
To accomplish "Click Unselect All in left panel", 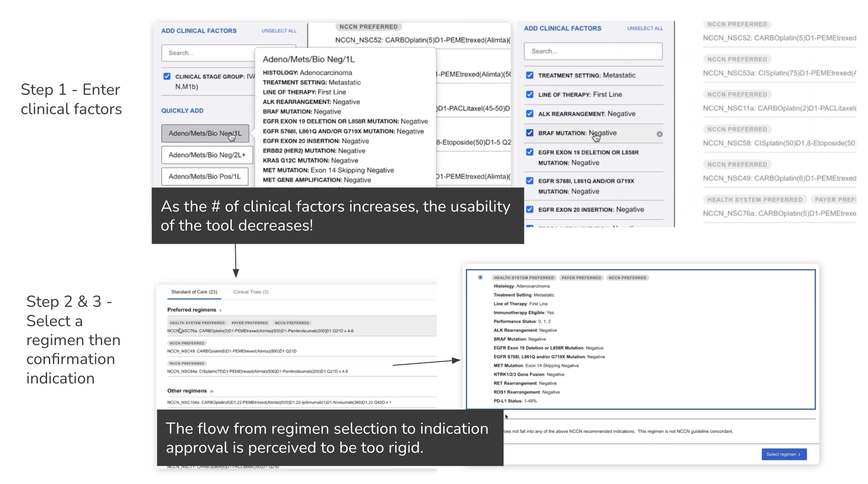I will [x=279, y=31].
